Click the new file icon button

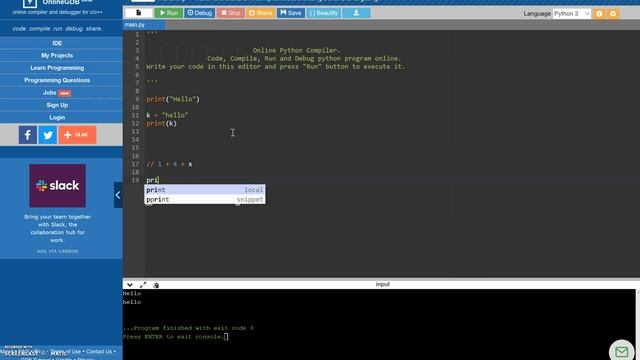(x=138, y=13)
